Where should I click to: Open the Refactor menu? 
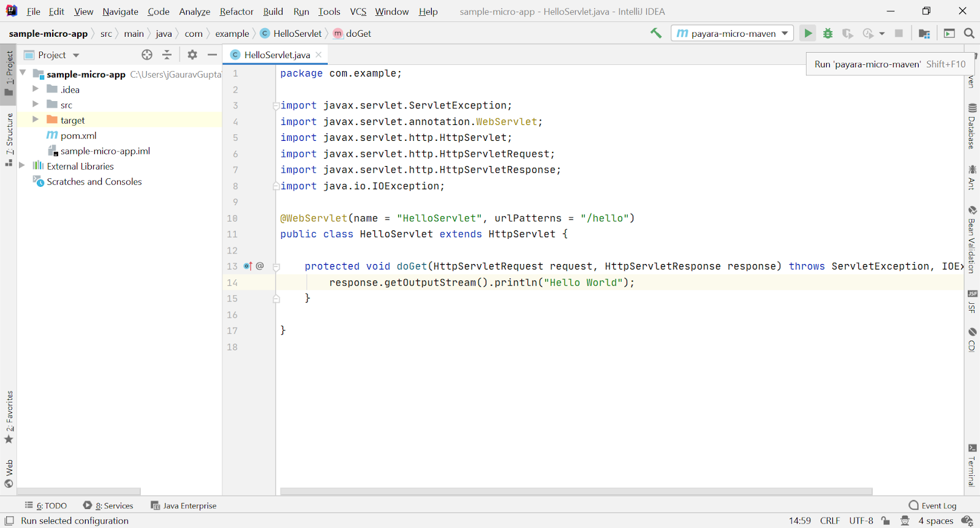(x=236, y=11)
